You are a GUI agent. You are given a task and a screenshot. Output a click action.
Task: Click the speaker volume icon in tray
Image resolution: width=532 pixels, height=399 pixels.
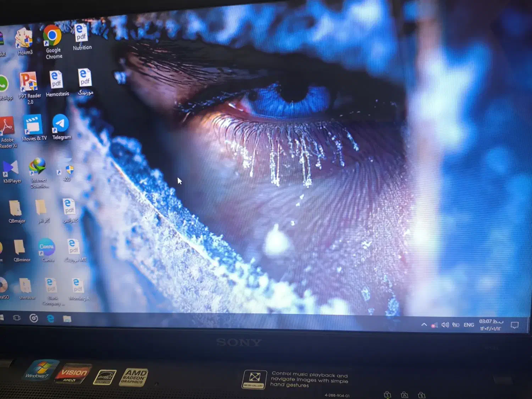445,325
